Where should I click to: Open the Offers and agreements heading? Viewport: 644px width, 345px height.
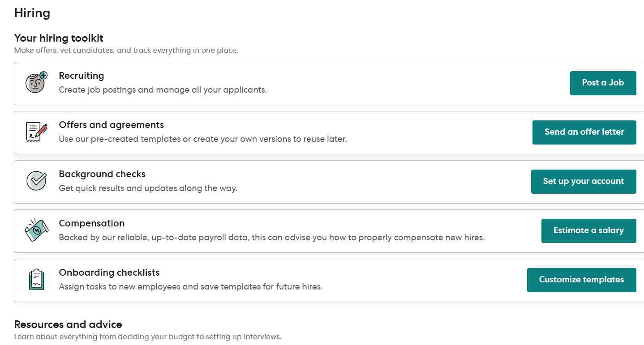(112, 125)
